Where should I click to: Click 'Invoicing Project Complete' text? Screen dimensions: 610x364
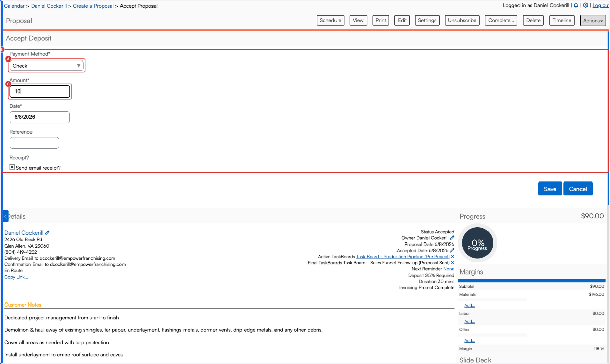(x=427, y=288)
